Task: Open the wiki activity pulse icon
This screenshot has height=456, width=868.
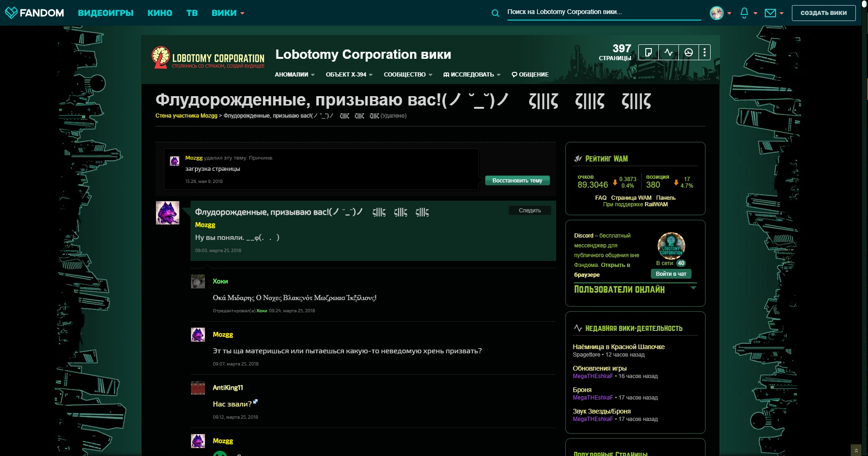Action: point(669,52)
